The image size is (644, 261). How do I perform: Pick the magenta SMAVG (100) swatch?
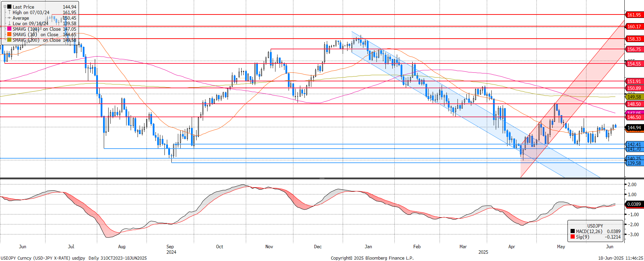9,29
